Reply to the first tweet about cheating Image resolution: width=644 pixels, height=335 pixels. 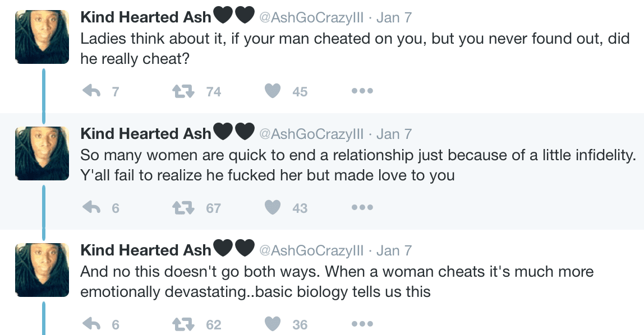tap(91, 91)
